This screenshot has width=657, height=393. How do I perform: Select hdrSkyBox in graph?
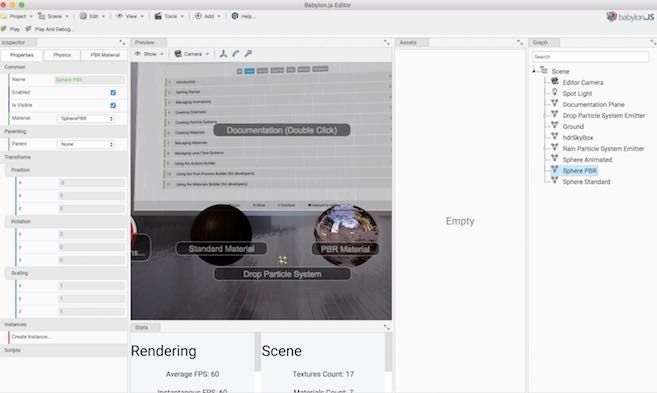(578, 137)
